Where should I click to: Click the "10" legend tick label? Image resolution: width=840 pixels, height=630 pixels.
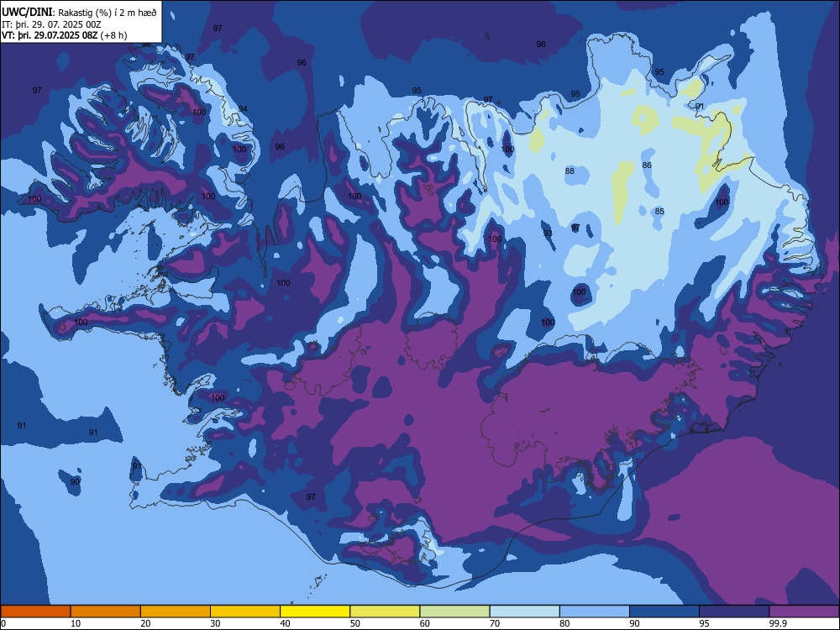click(76, 623)
